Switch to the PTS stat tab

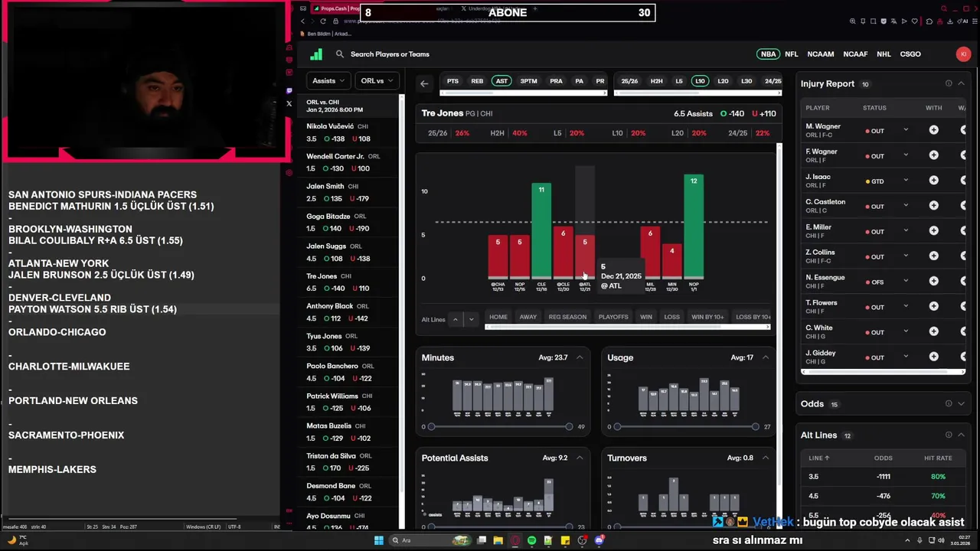click(x=452, y=81)
